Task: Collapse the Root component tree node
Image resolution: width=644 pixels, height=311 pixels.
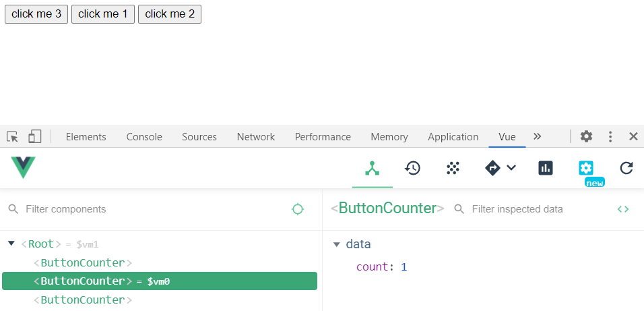Action: pos(11,244)
